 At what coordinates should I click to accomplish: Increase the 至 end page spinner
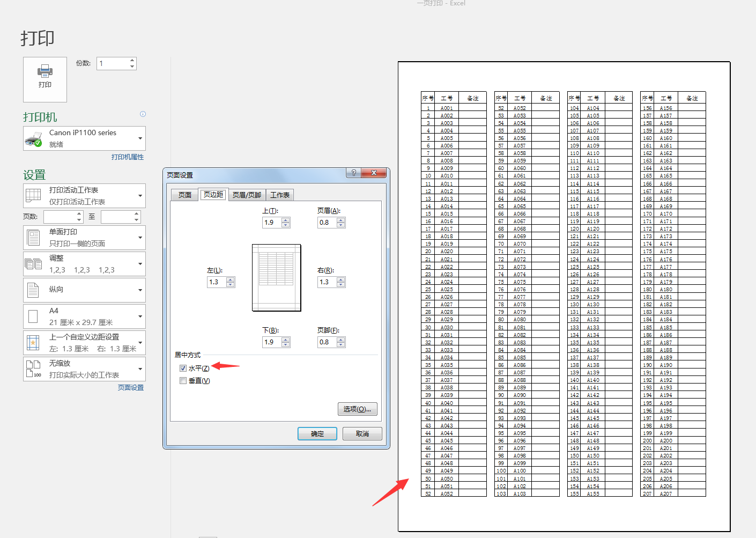point(137,213)
